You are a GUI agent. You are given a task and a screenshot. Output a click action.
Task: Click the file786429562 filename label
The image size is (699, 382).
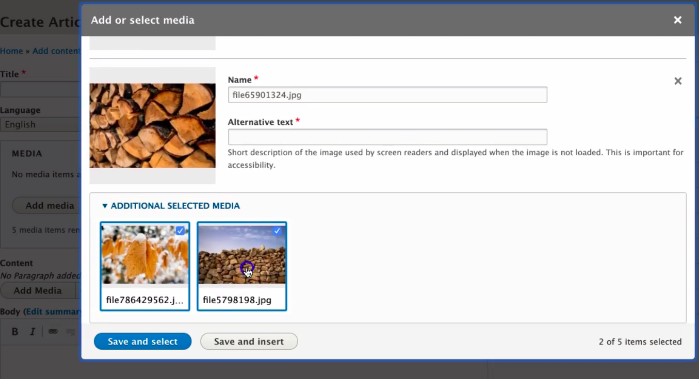pos(145,300)
